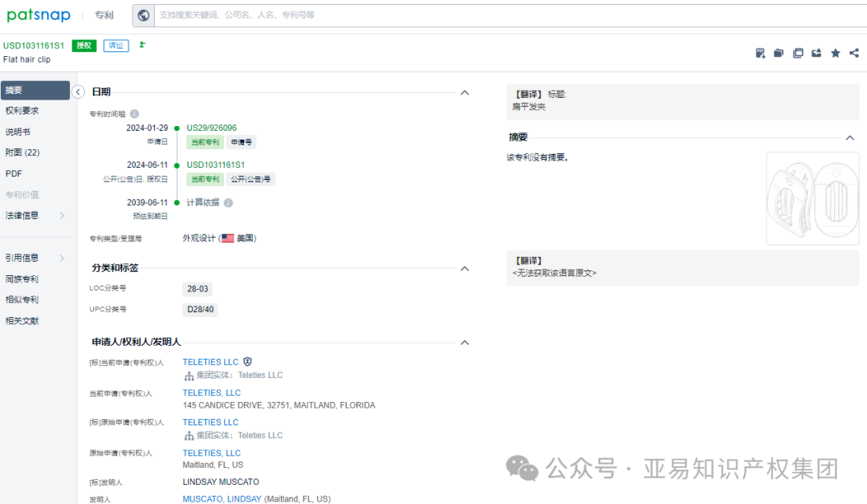Click the globe icon beside search box
The width and height of the screenshot is (867, 504).
[x=143, y=15]
